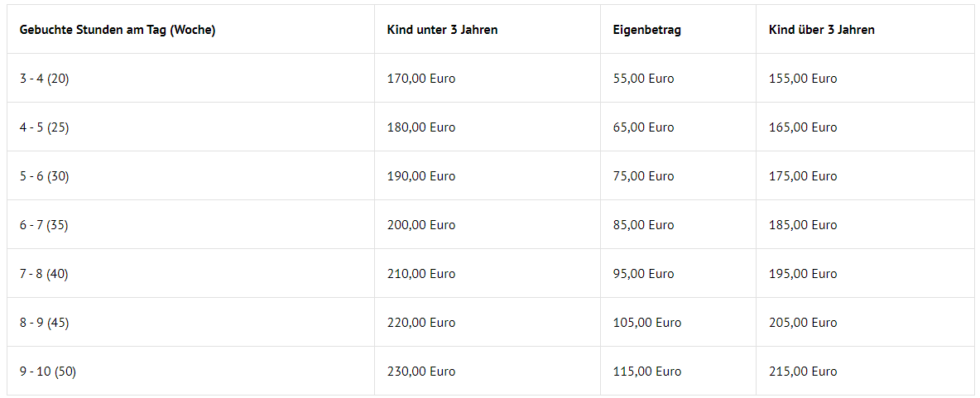Select the '195,00 Euro' value

pyautogui.click(x=803, y=274)
